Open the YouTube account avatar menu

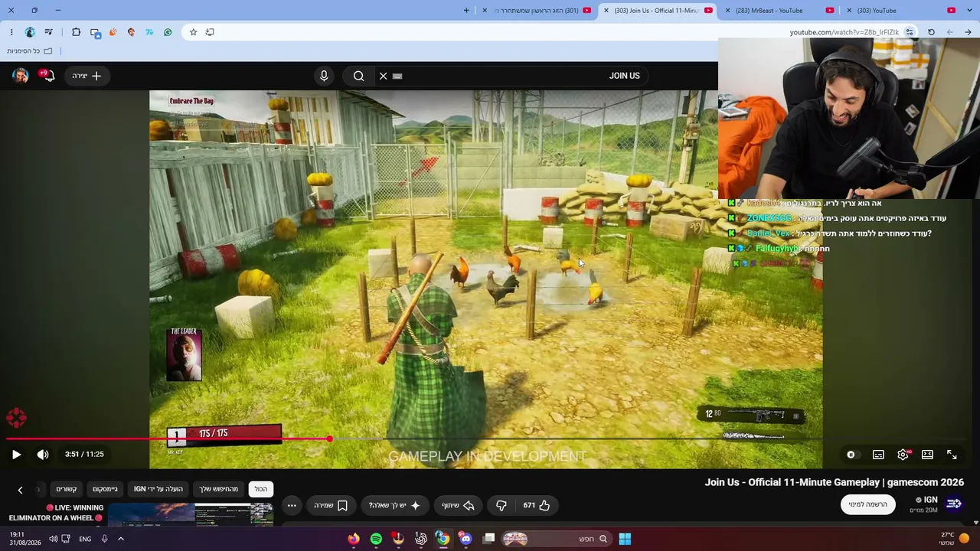[x=21, y=75]
